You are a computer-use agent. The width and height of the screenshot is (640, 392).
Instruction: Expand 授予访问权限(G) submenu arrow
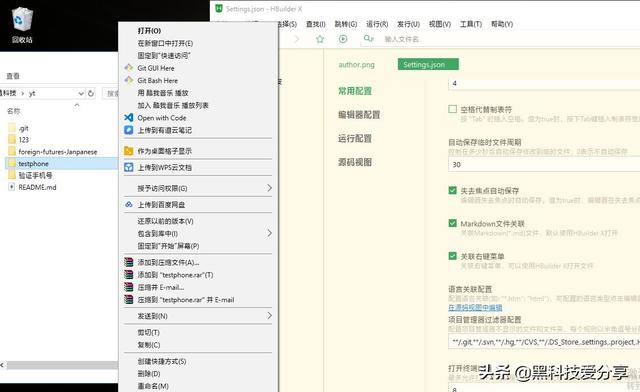click(x=269, y=188)
